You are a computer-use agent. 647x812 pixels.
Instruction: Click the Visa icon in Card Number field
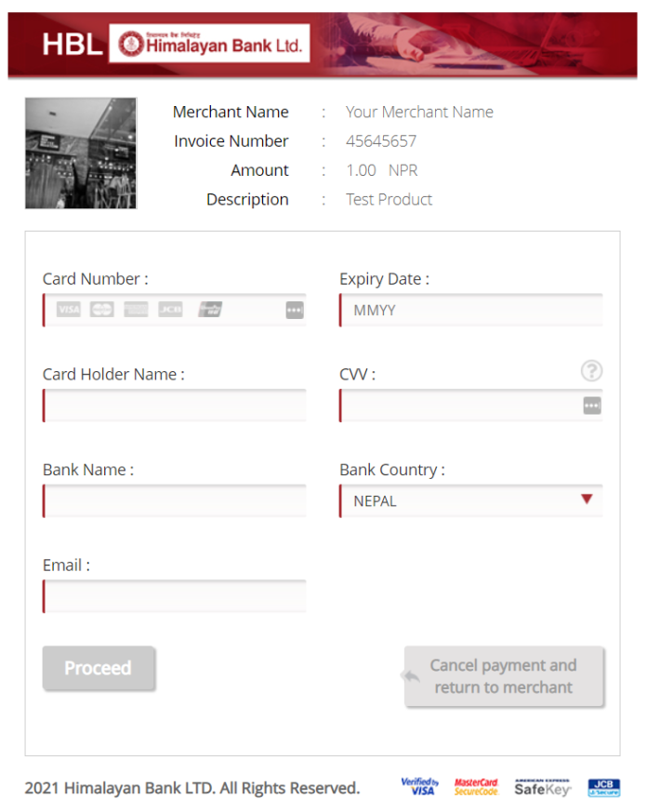(x=68, y=310)
